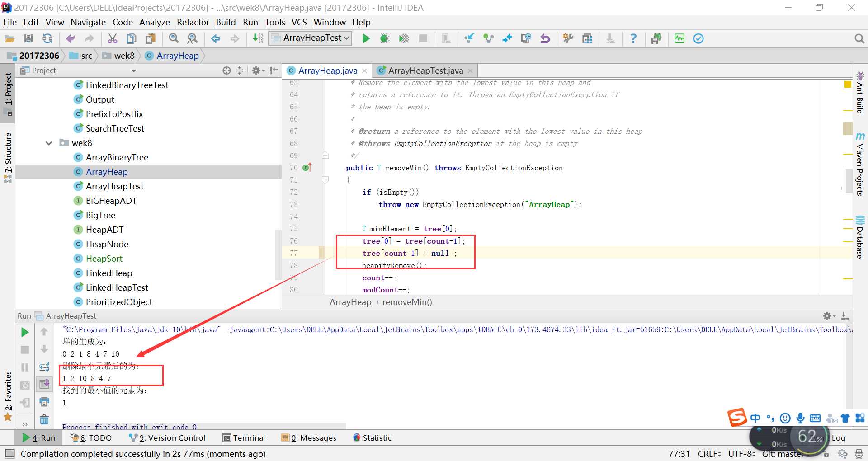This screenshot has width=868, height=461.
Task: Click the Paste clipboard icon
Action: pos(151,39)
